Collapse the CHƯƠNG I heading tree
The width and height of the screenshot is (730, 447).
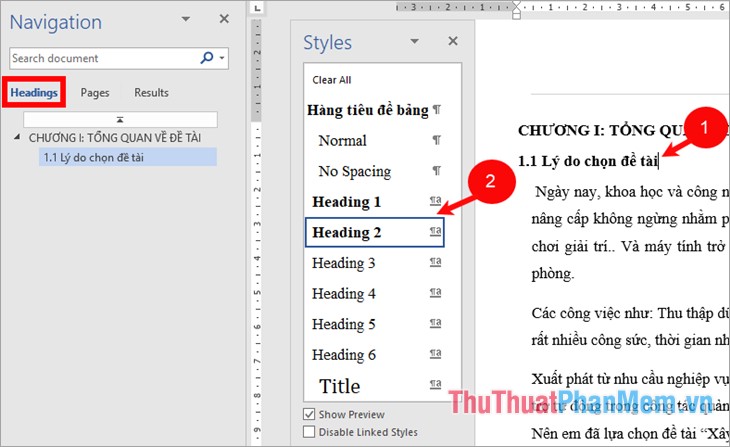point(17,137)
